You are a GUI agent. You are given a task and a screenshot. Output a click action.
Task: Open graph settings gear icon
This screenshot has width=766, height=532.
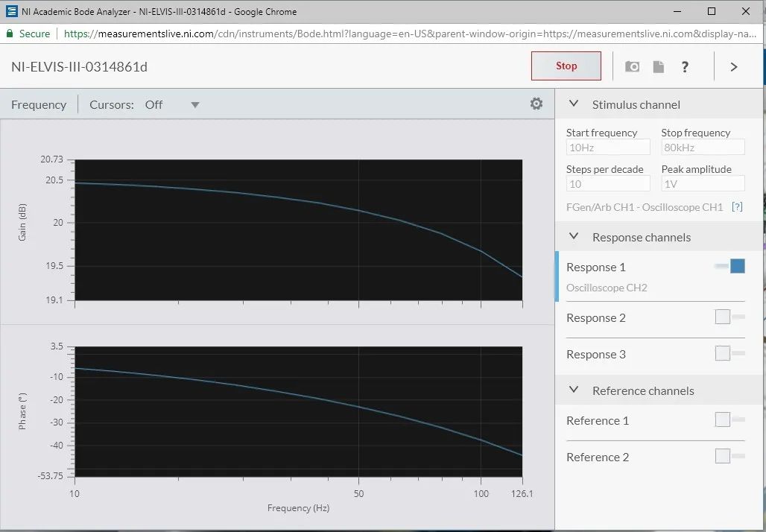[536, 104]
